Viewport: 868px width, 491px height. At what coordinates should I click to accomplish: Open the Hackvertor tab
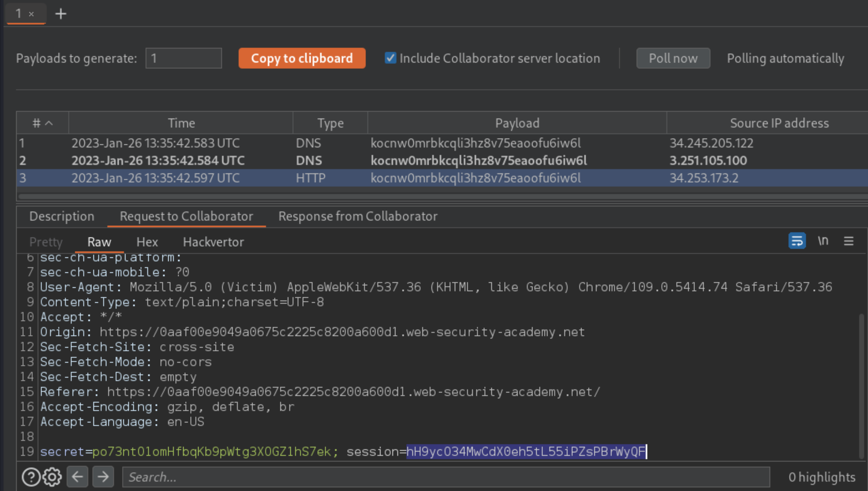click(213, 242)
